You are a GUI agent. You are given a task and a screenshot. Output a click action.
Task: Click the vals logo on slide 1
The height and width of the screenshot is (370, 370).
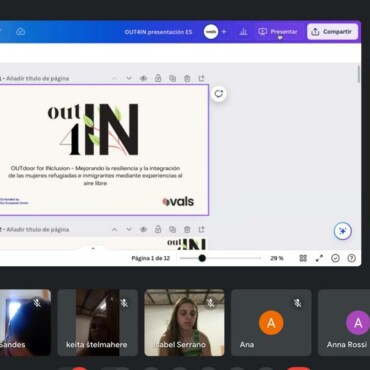pyautogui.click(x=178, y=201)
